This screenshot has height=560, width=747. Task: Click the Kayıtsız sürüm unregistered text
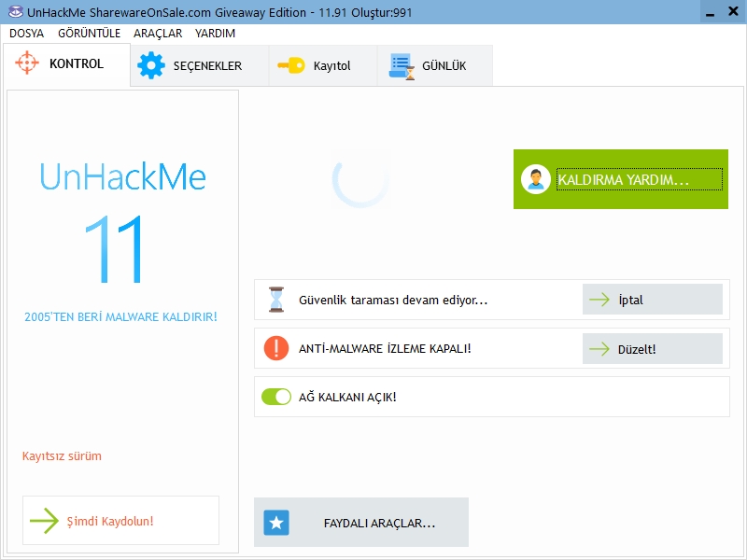[x=62, y=456]
